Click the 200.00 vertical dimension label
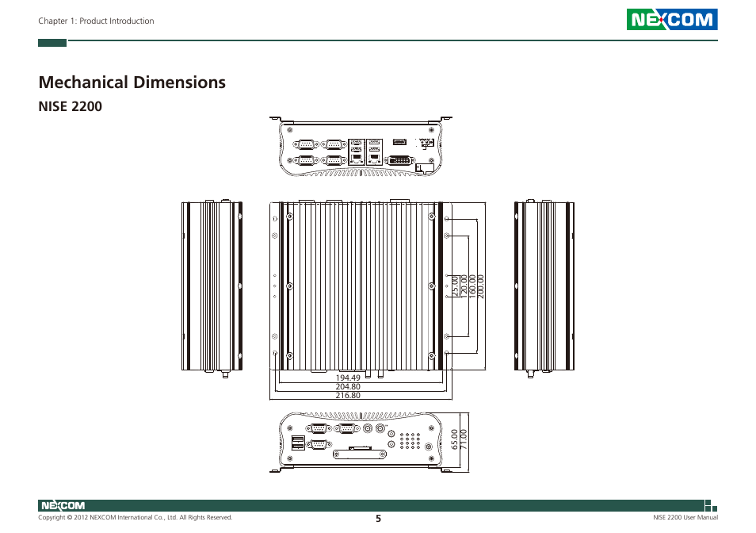The width and height of the screenshot is (756, 533). pyautogui.click(x=480, y=286)
